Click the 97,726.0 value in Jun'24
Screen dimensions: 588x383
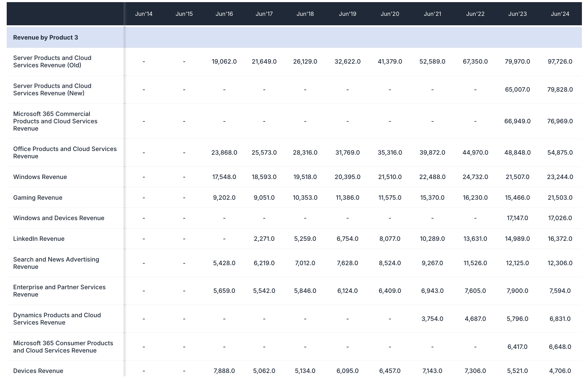pos(560,61)
